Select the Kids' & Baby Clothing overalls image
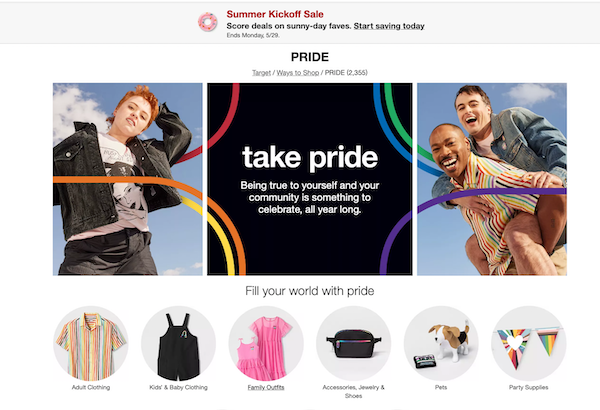 [178, 343]
